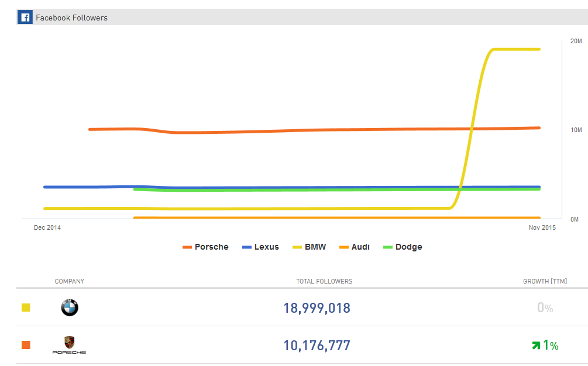
Task: Toggle the Porsche series in the legend
Action: (205, 247)
